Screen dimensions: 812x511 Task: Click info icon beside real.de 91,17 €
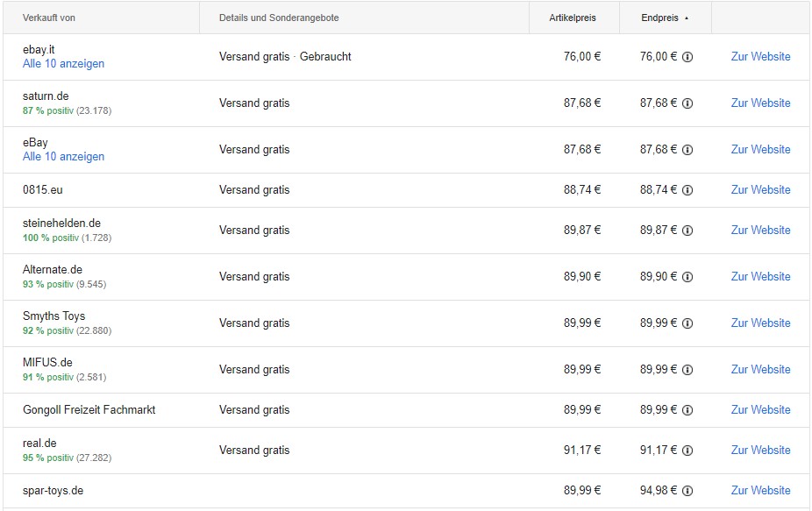tap(687, 451)
